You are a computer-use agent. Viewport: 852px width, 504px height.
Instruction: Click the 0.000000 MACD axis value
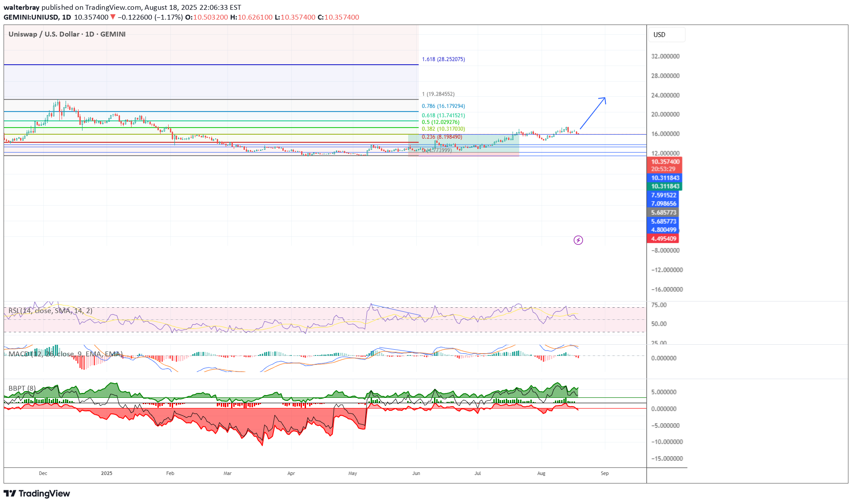point(663,358)
